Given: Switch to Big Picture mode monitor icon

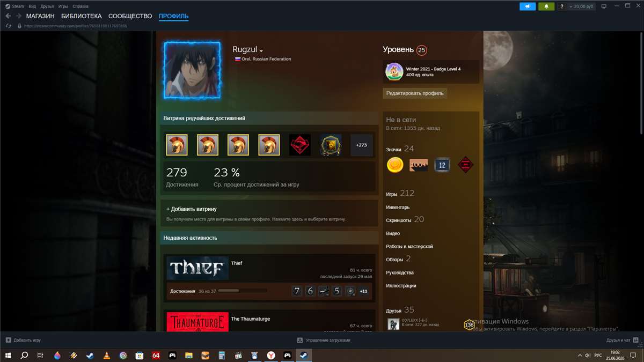Looking at the screenshot, I should 603,6.
